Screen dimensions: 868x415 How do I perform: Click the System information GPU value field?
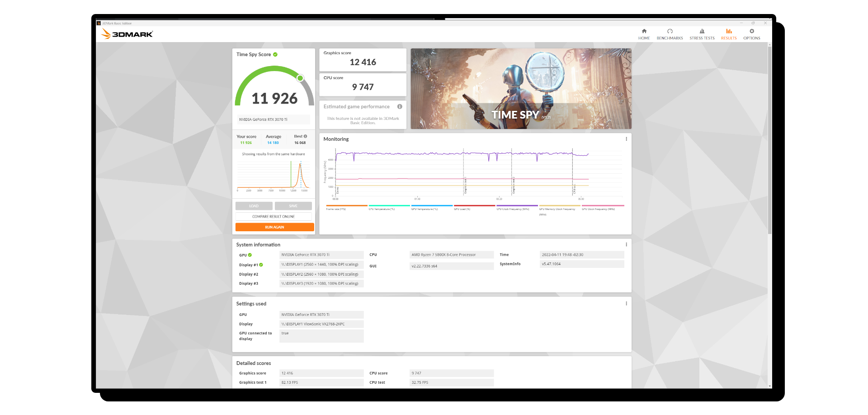[x=321, y=255]
